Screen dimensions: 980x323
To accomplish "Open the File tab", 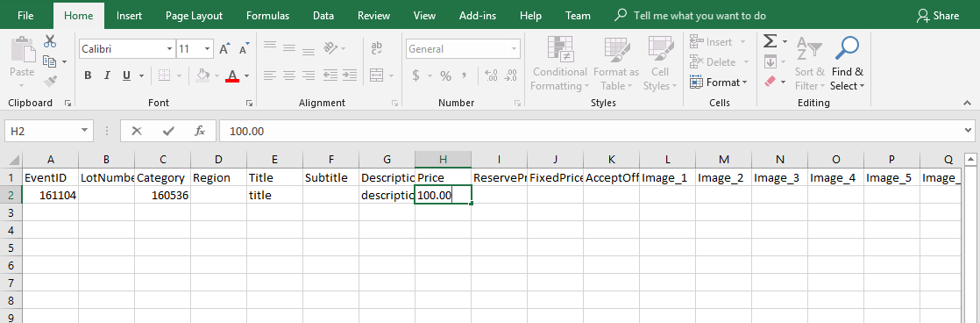I will [x=25, y=16].
